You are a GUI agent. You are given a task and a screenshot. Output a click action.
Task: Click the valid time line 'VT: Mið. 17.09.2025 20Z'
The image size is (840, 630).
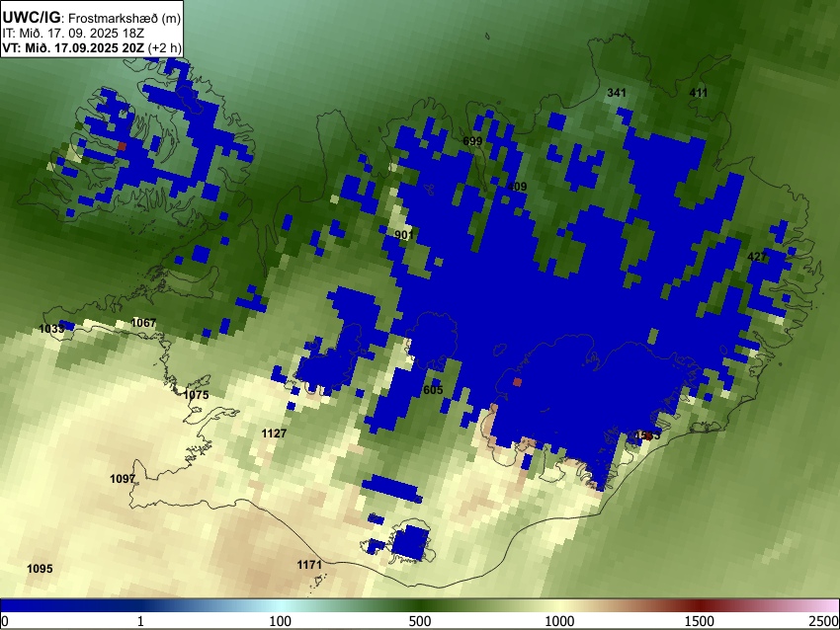pyautogui.click(x=73, y=48)
